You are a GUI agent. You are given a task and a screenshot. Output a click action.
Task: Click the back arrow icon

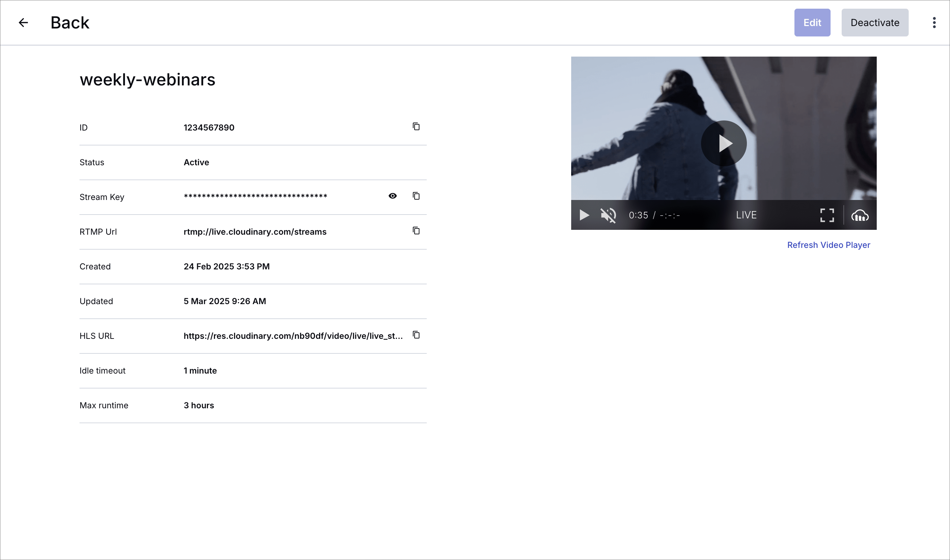coord(23,23)
